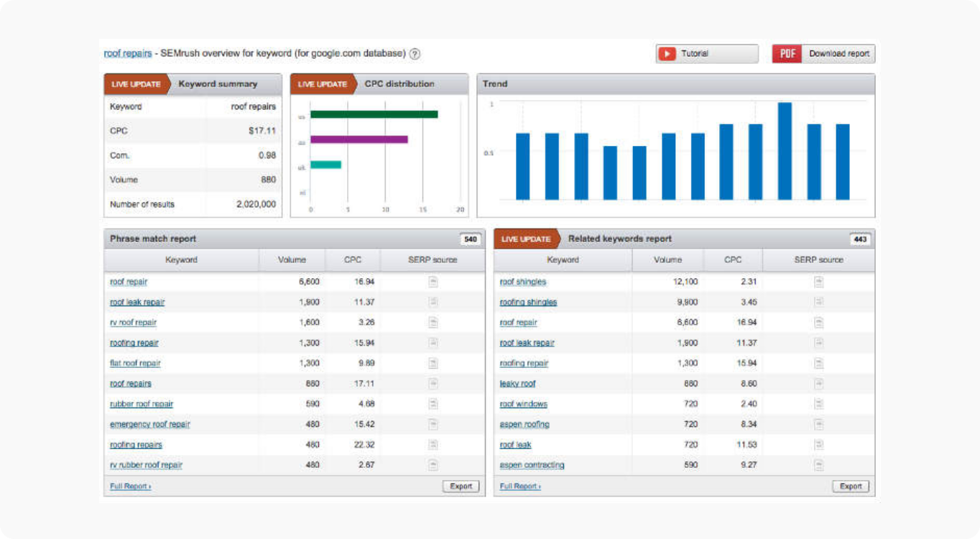Image resolution: width=980 pixels, height=539 pixels.
Task: Download the PDF report
Action: click(823, 54)
